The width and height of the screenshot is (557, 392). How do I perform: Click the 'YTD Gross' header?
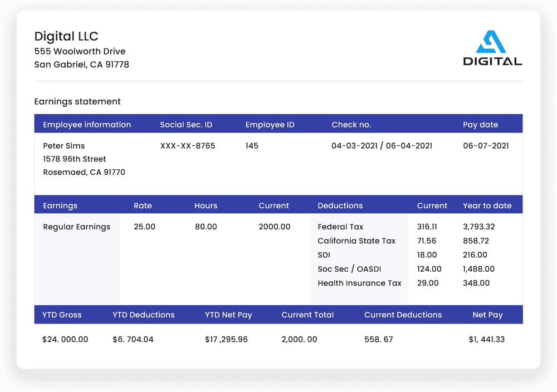coord(62,315)
